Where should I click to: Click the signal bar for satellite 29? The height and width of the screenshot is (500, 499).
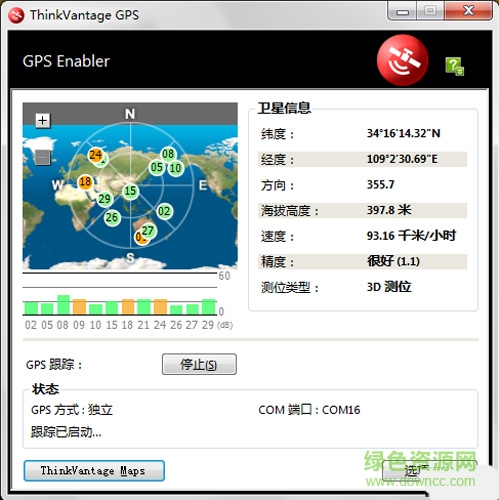209,307
